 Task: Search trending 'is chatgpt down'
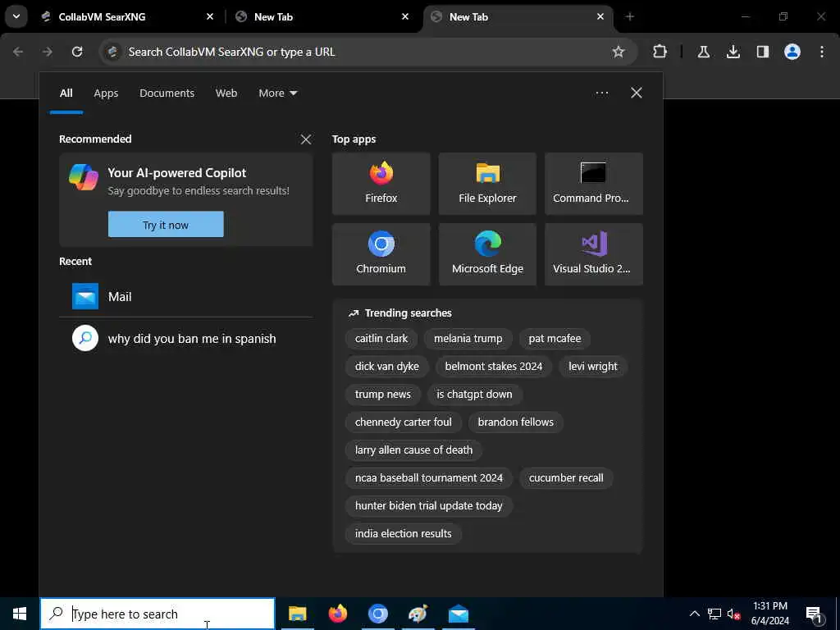[474, 395]
